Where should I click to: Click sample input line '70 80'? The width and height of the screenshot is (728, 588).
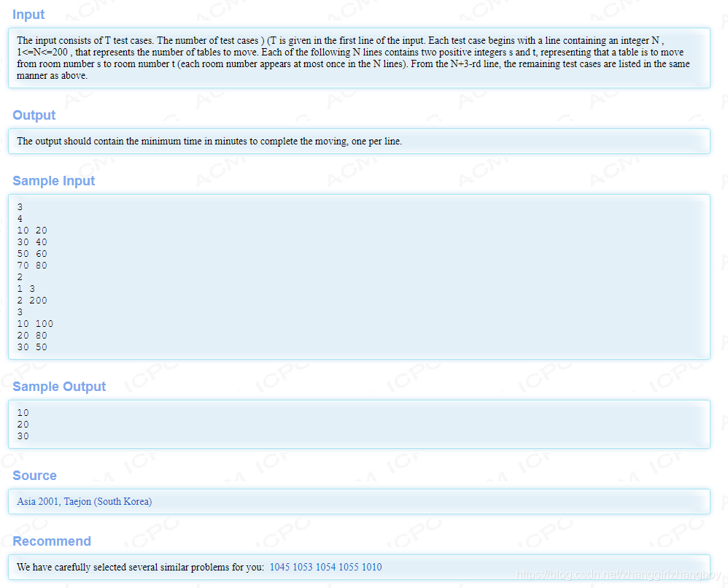[32, 266]
